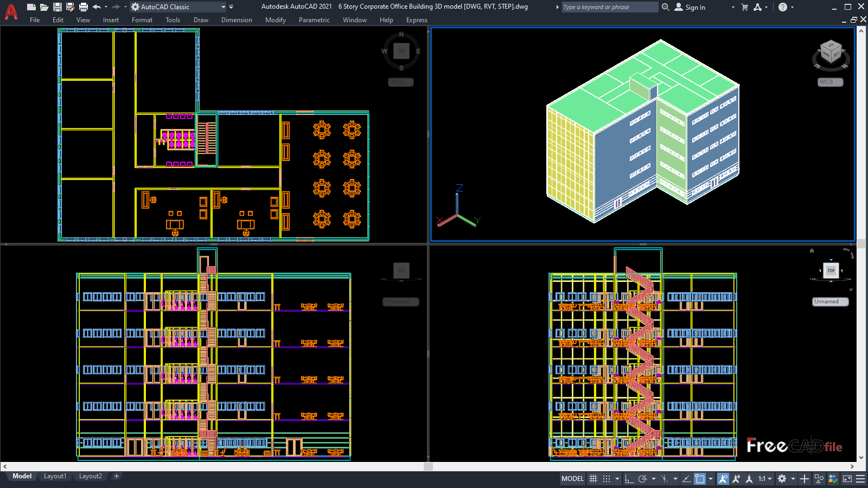Switch to the Layout1 tab
Viewport: 868px width, 488px height.
pos(55,476)
